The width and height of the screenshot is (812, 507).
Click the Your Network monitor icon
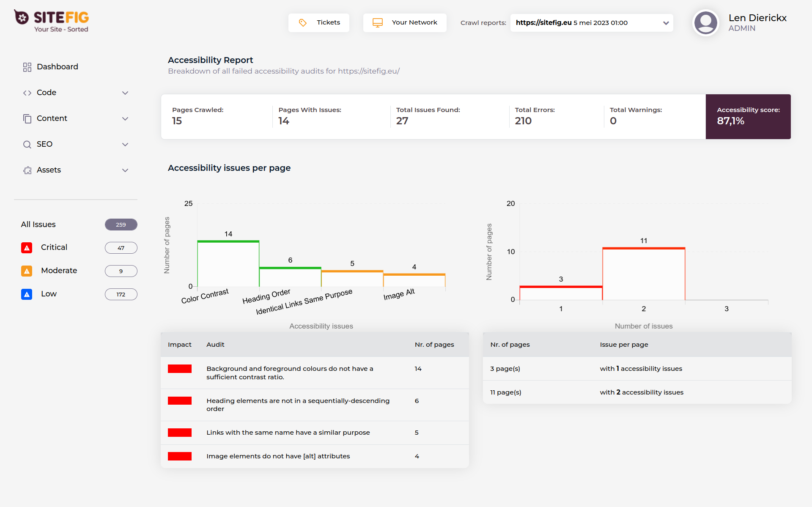(379, 22)
